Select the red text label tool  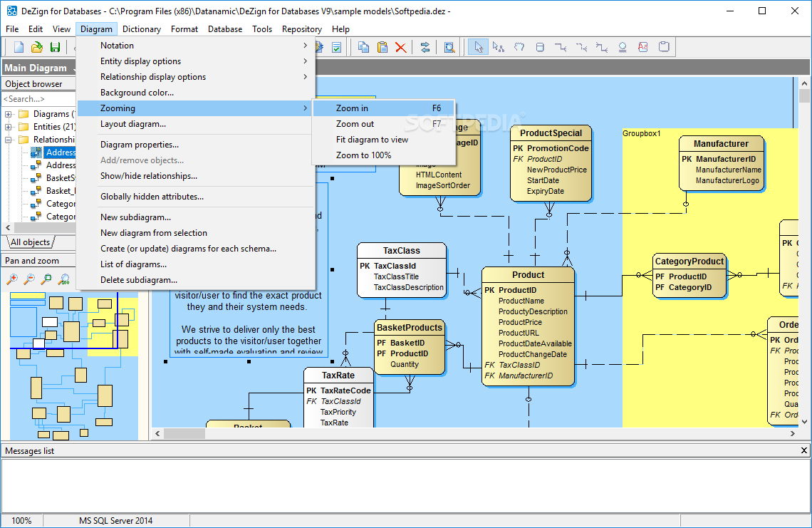pos(642,47)
